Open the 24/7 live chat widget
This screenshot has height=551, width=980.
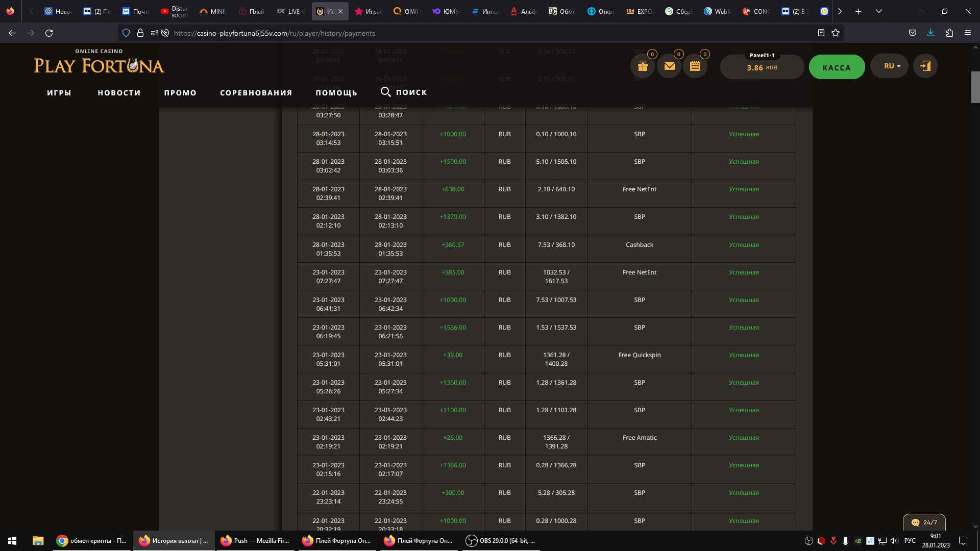point(924,522)
